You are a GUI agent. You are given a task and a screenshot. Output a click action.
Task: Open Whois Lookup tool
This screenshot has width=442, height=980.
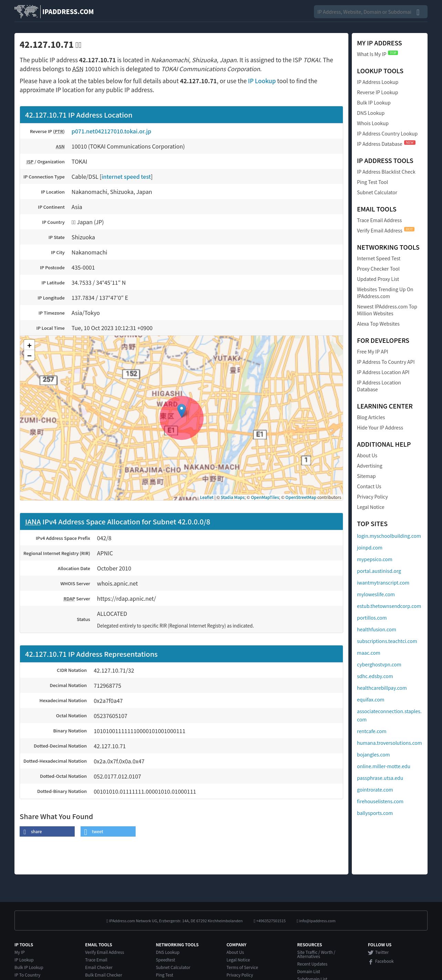373,123
